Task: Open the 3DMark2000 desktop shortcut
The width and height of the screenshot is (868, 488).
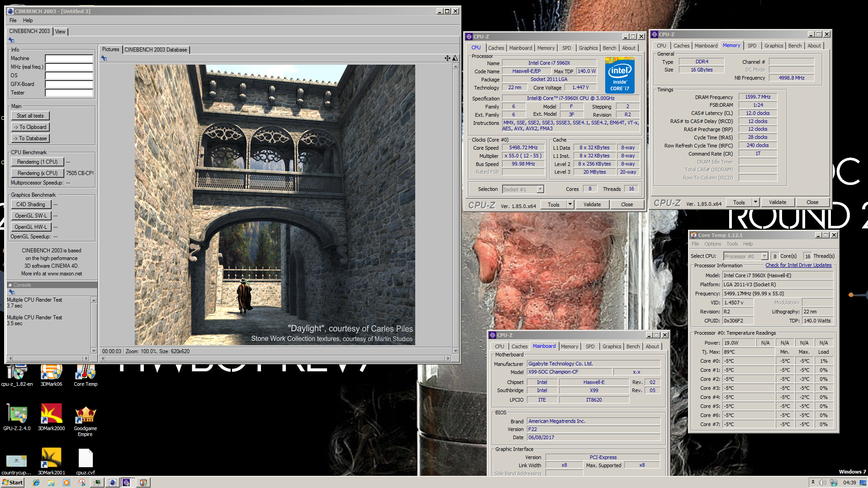Action: [x=51, y=417]
